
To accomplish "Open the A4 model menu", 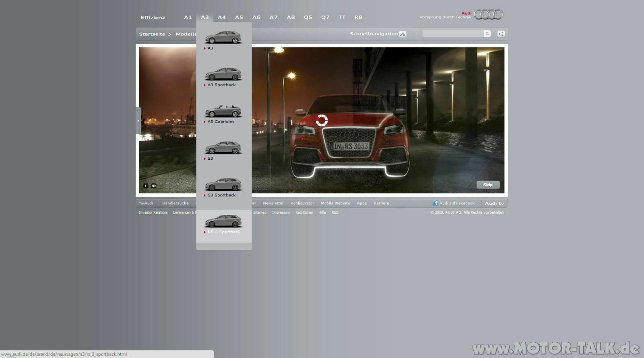I will click(x=222, y=17).
